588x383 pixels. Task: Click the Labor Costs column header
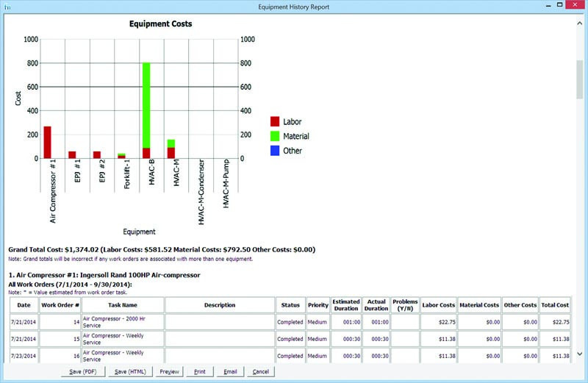pos(438,305)
